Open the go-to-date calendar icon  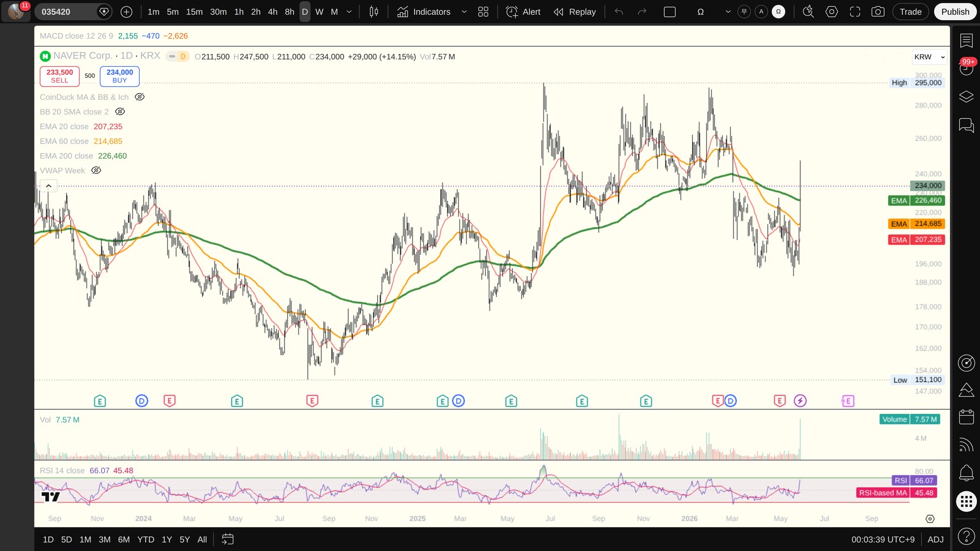pos(227,539)
